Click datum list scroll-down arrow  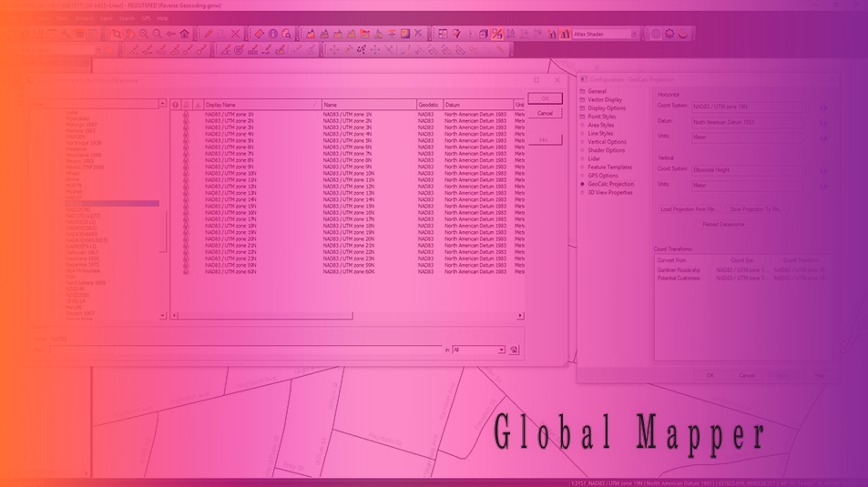(162, 316)
